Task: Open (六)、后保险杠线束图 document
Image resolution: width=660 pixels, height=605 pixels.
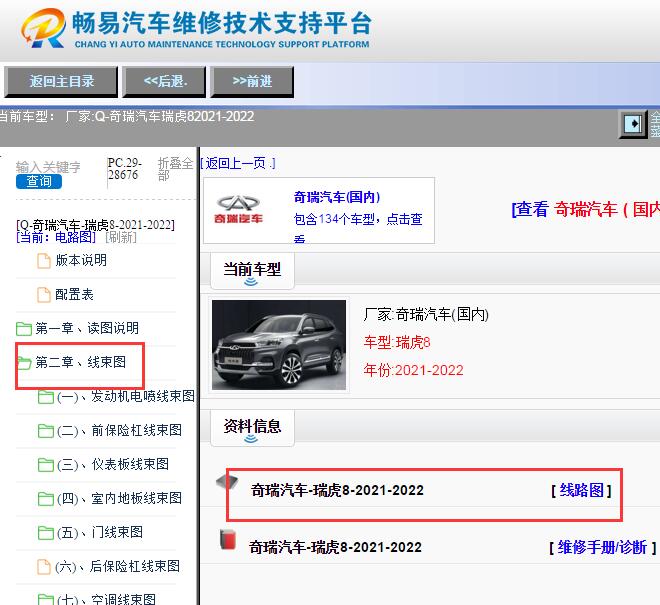Action: coord(117,566)
